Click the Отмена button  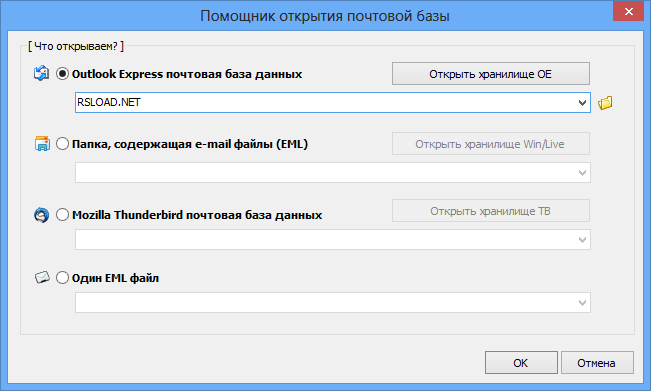[x=597, y=363]
